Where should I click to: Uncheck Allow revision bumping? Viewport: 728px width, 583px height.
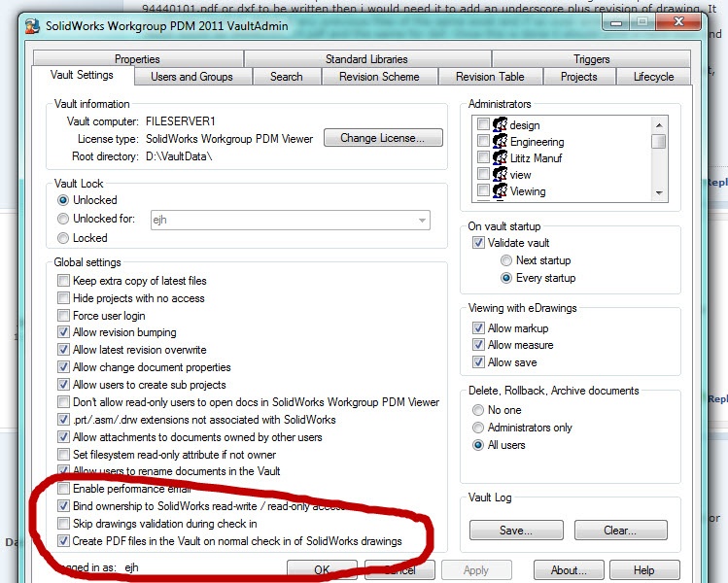click(x=63, y=332)
